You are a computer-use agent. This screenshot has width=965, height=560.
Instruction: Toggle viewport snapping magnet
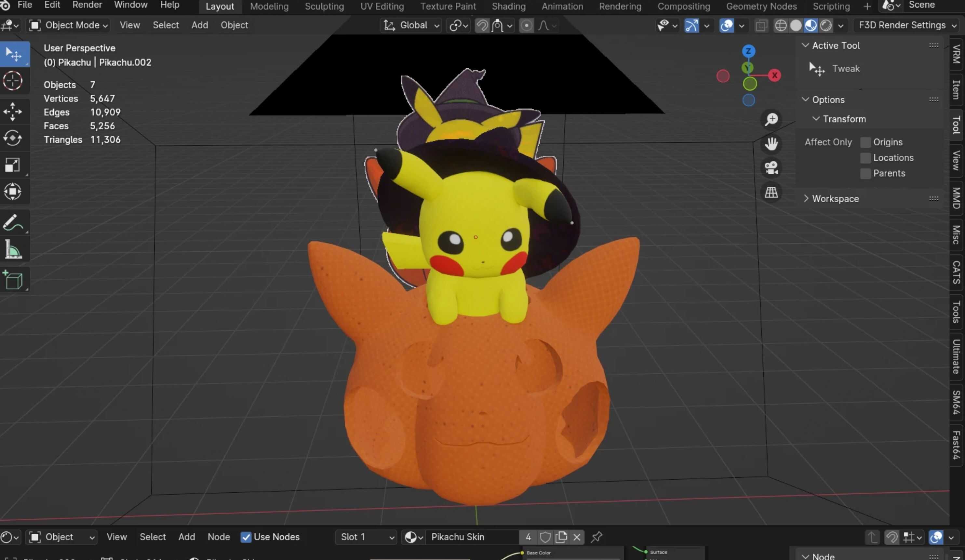[482, 26]
